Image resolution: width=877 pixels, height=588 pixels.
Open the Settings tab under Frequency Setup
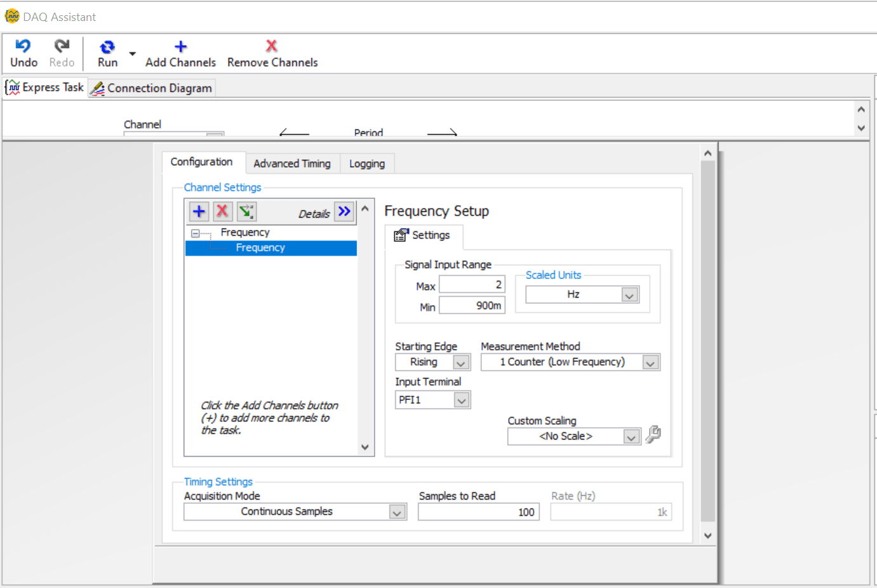point(423,236)
